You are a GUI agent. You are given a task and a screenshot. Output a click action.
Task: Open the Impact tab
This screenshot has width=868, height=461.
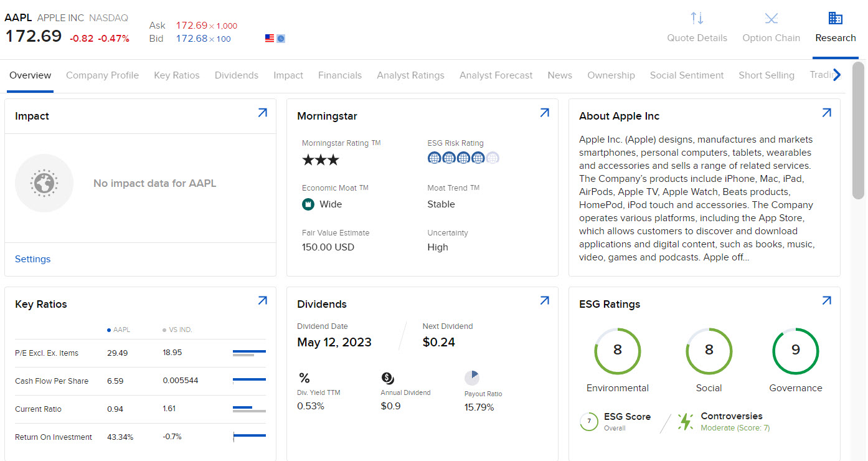click(x=288, y=75)
